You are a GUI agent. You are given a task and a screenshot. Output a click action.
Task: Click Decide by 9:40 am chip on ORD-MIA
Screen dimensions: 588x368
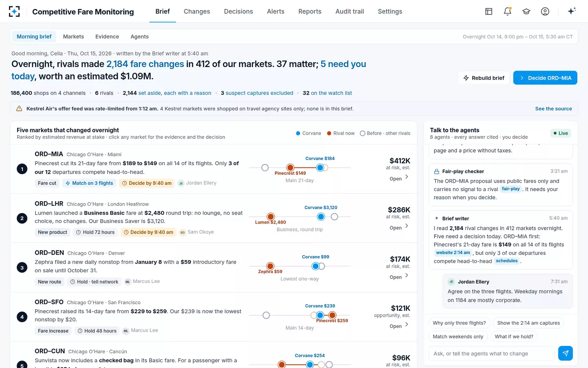[147, 183]
